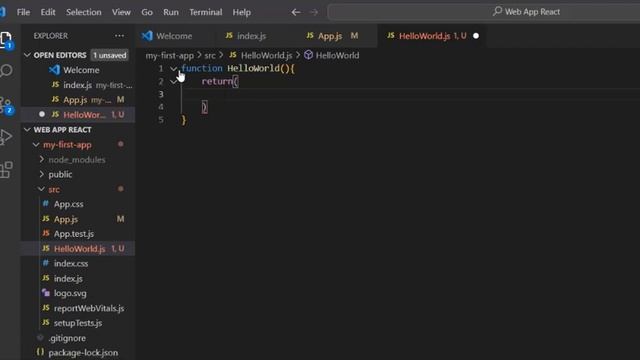Collapse the Web App React section

[x=27, y=129]
